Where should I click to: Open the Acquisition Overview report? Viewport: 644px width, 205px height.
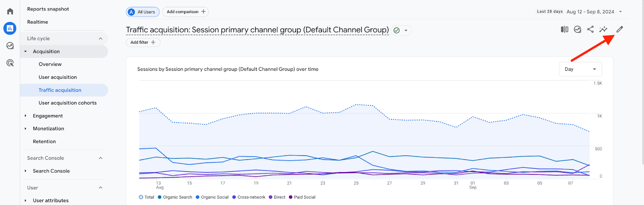pyautogui.click(x=50, y=64)
